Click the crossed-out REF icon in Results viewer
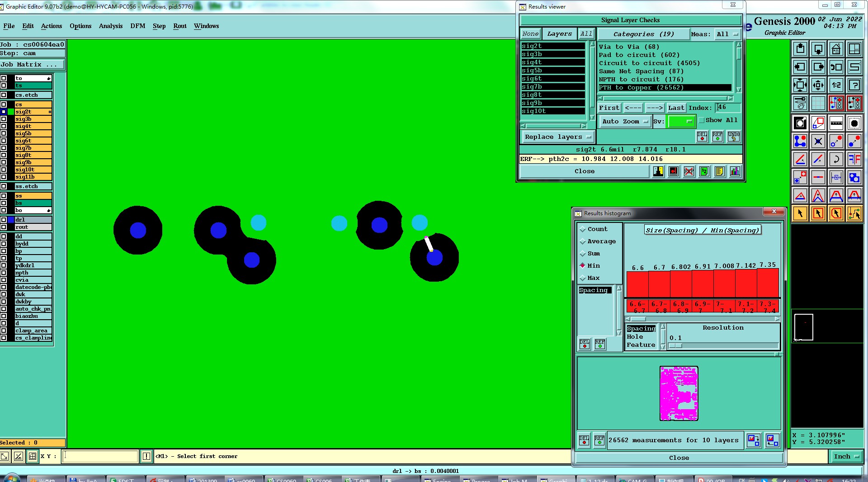Viewport: 868px width, 482px height. tap(689, 171)
